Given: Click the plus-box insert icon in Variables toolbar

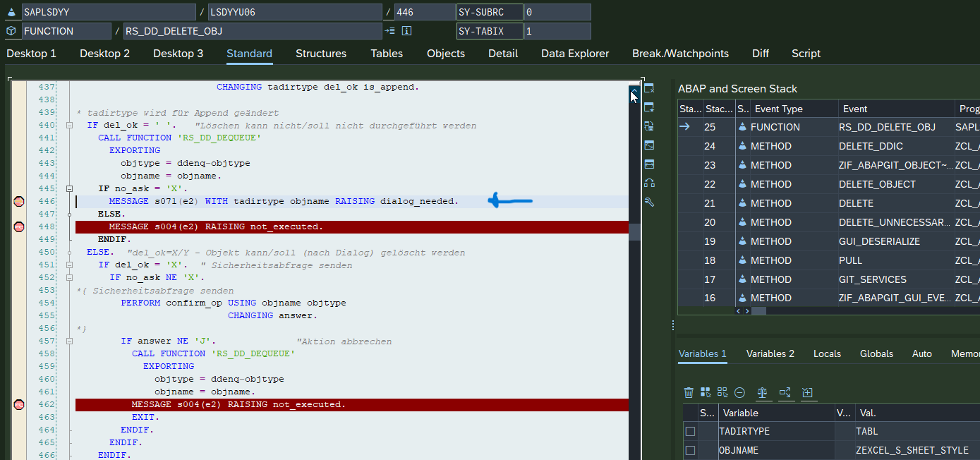Looking at the screenshot, I should pyautogui.click(x=808, y=393).
